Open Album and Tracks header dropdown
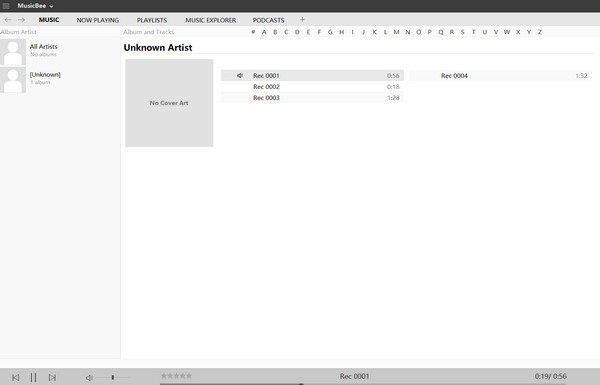Screen dimensions: 600x385 click(148, 32)
